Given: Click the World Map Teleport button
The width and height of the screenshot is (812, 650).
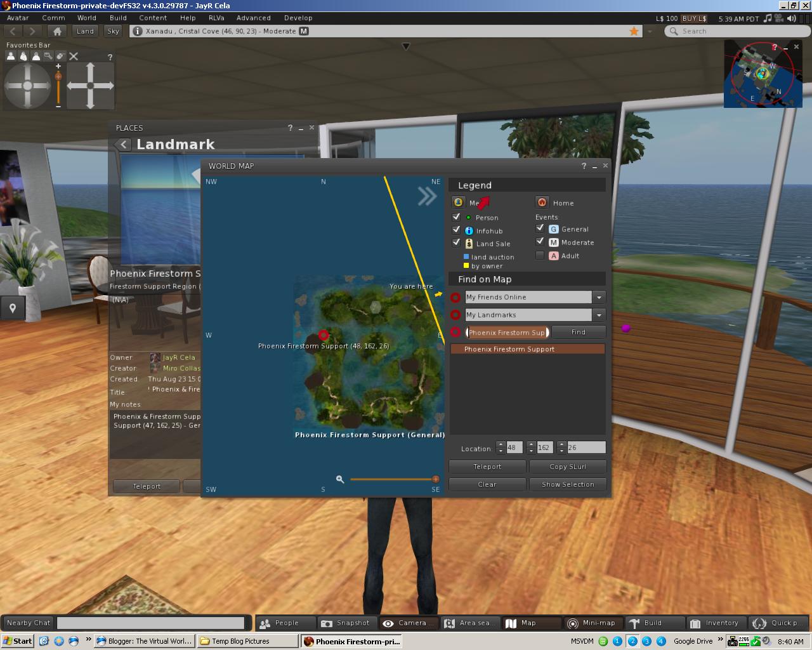Looking at the screenshot, I should click(487, 467).
